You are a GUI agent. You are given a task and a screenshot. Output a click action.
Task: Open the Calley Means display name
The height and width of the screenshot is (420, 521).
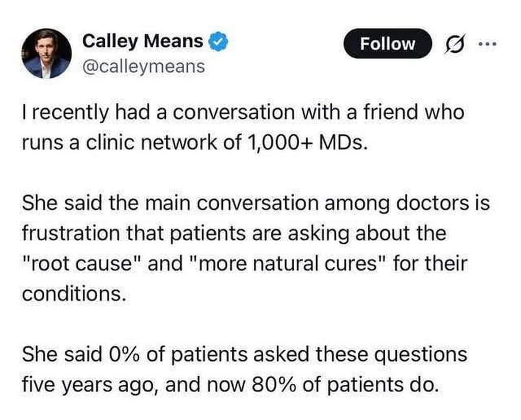(x=142, y=41)
